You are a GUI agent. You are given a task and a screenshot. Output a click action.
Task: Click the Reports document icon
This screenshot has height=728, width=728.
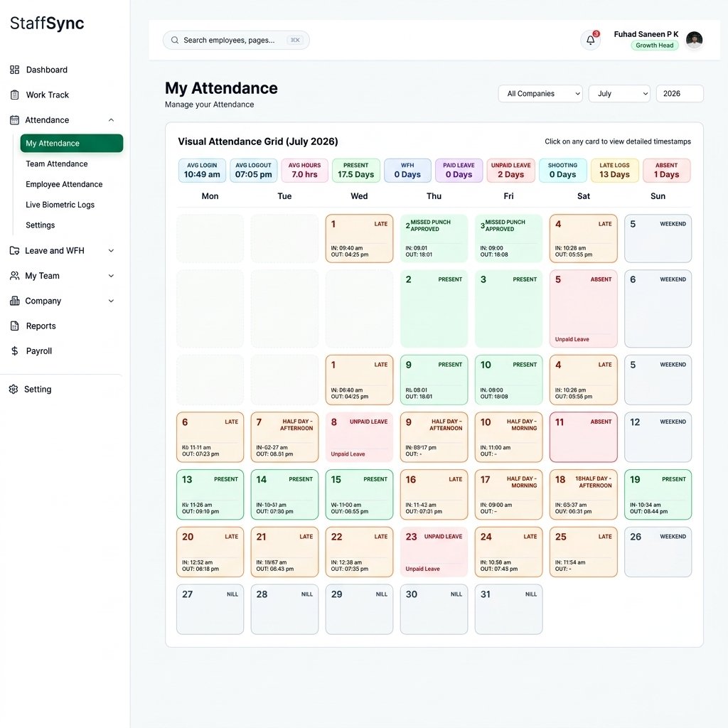pos(14,326)
